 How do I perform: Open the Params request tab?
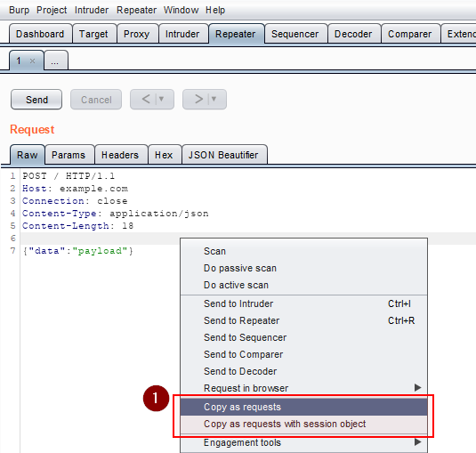click(x=69, y=155)
